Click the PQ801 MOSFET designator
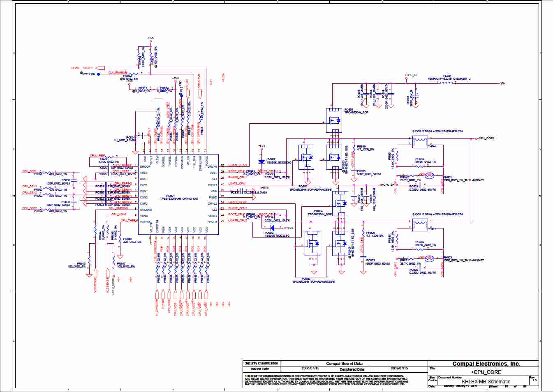The image size is (553, 392). [x=349, y=110]
